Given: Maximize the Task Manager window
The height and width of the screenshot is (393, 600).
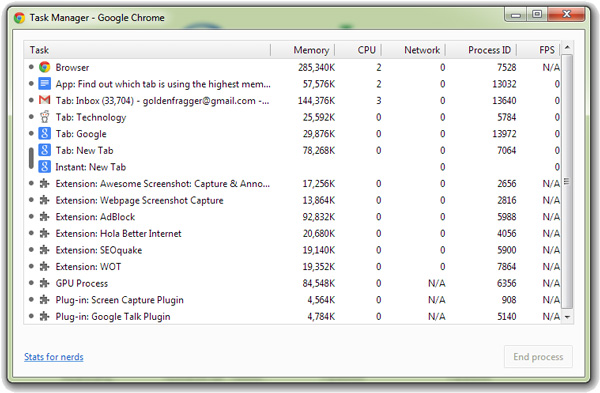Looking at the screenshot, I should 537,15.
